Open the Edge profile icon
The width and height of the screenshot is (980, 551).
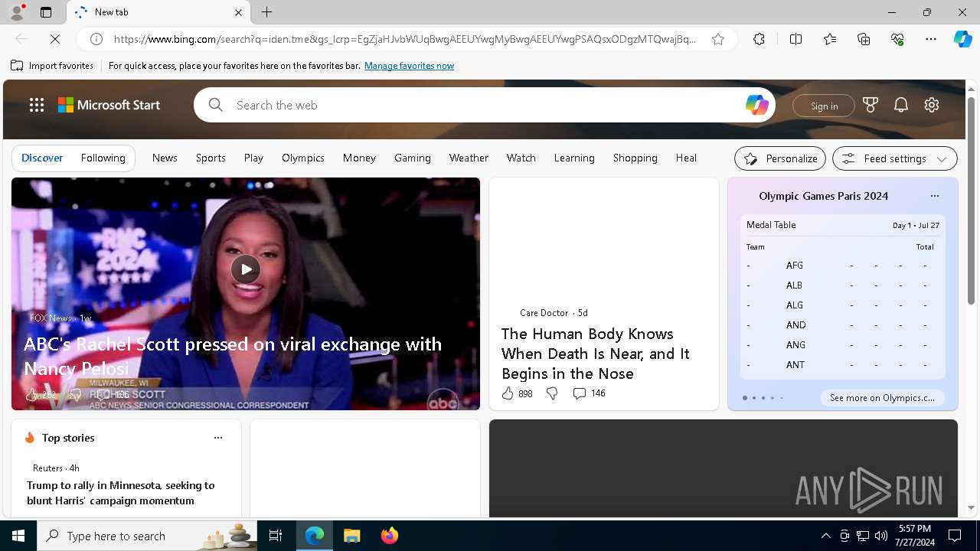click(16, 12)
